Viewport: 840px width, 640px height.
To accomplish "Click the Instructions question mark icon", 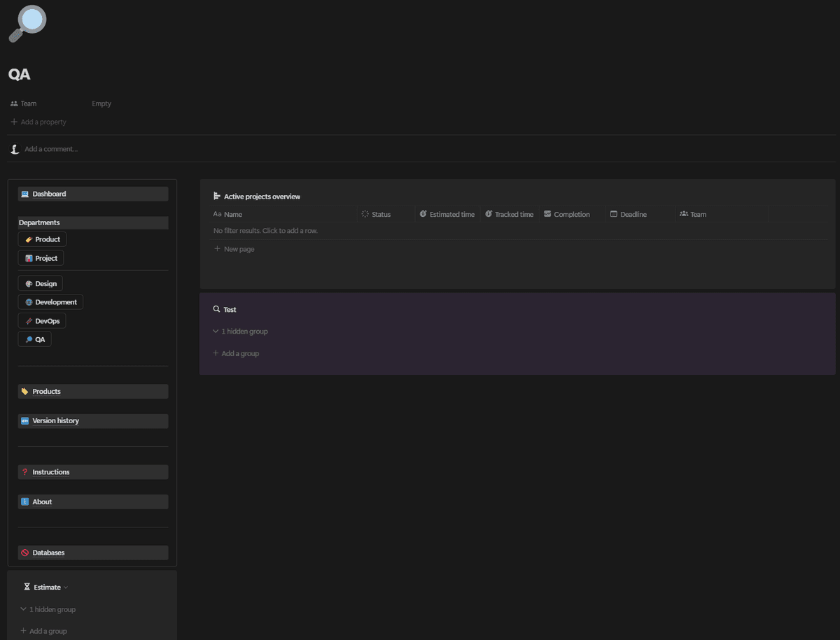I will click(x=25, y=472).
